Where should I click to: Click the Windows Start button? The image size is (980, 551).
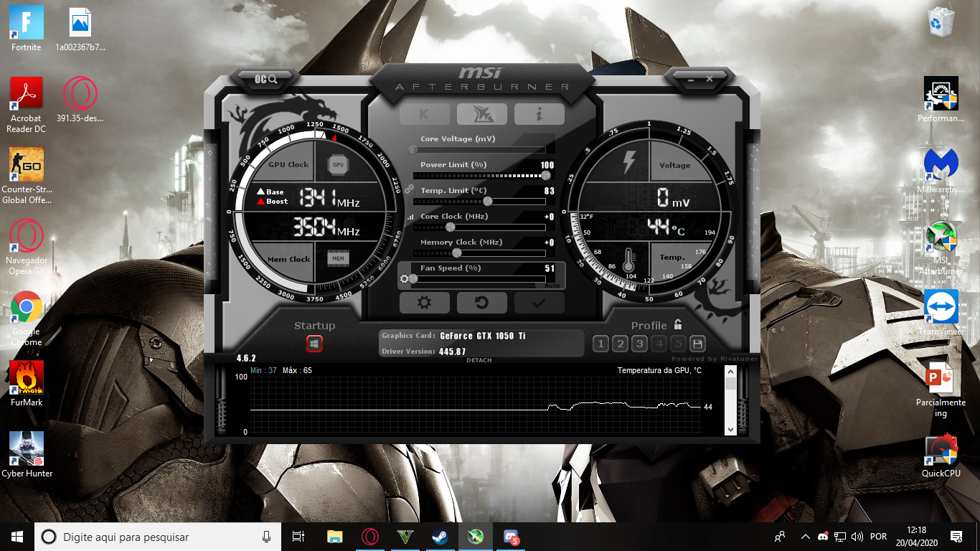point(17,537)
